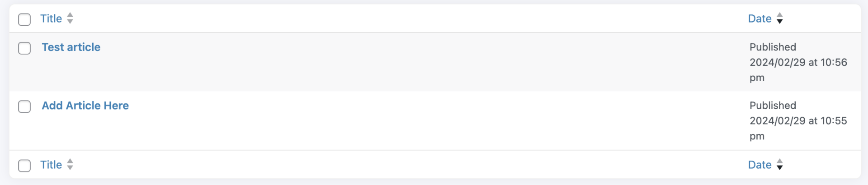Image resolution: width=868 pixels, height=185 pixels.
Task: Sort using the bottom Date column header
Action: click(759, 165)
